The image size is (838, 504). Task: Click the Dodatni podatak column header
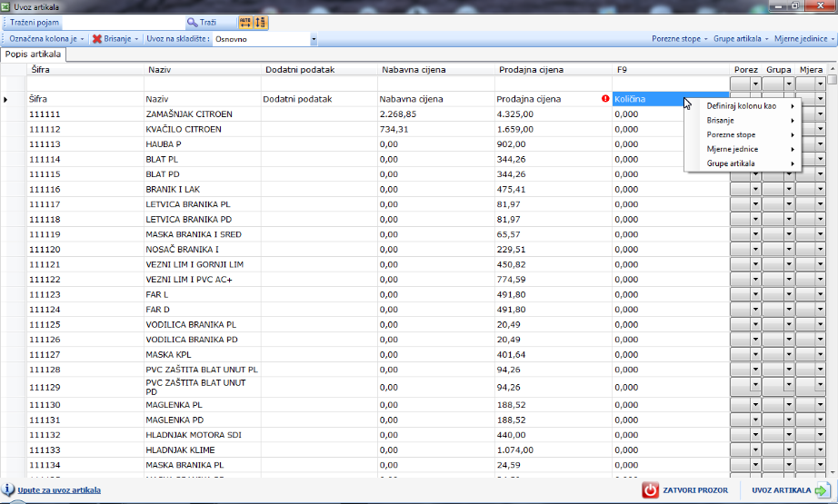pos(320,69)
